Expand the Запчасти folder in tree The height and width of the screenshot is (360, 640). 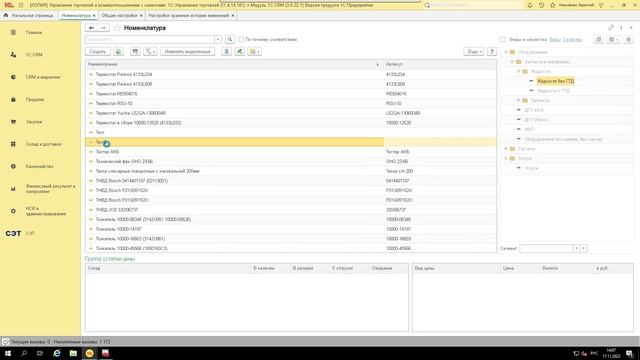click(519, 100)
